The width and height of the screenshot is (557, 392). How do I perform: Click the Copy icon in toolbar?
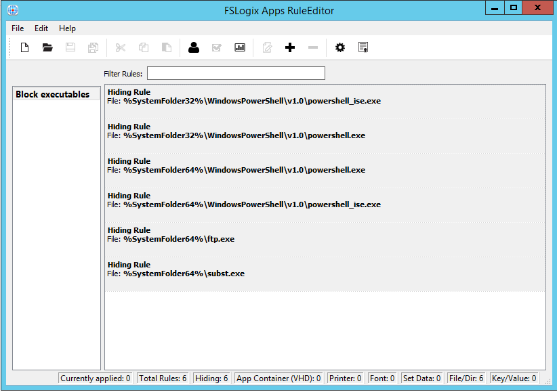[144, 47]
